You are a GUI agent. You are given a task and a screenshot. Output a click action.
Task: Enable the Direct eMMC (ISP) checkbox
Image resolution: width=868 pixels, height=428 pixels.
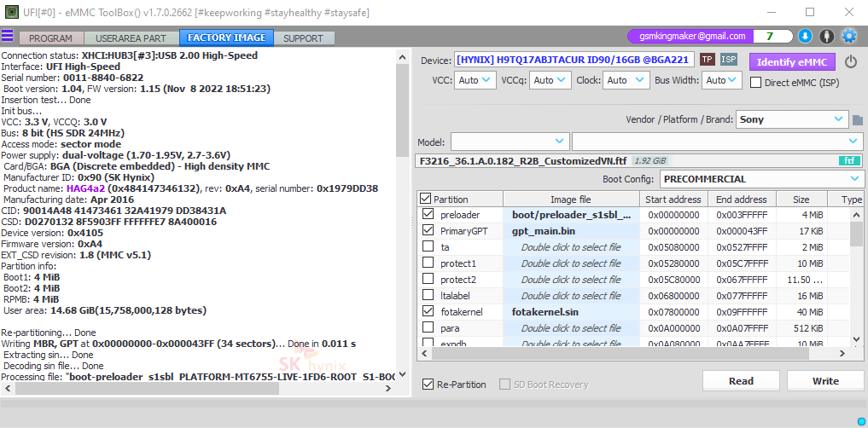(x=755, y=83)
